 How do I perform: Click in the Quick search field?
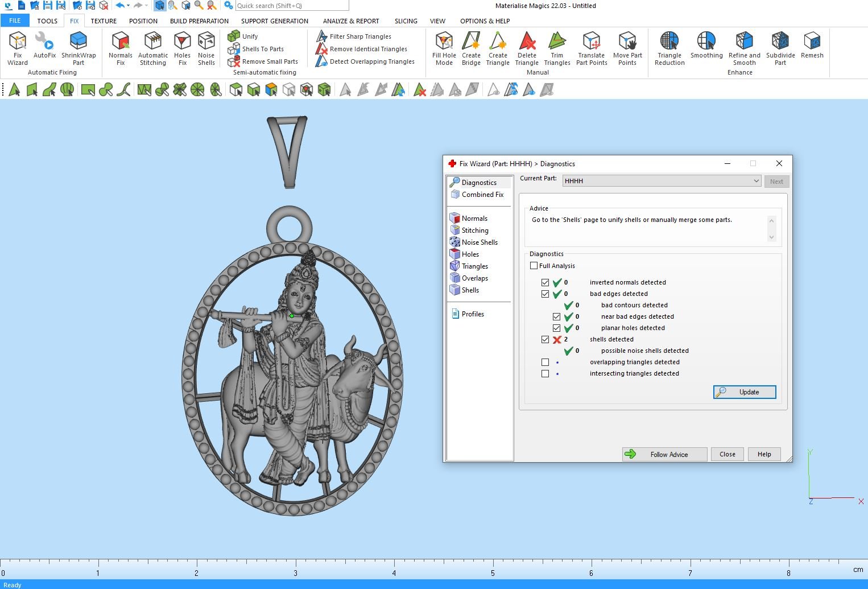291,6
